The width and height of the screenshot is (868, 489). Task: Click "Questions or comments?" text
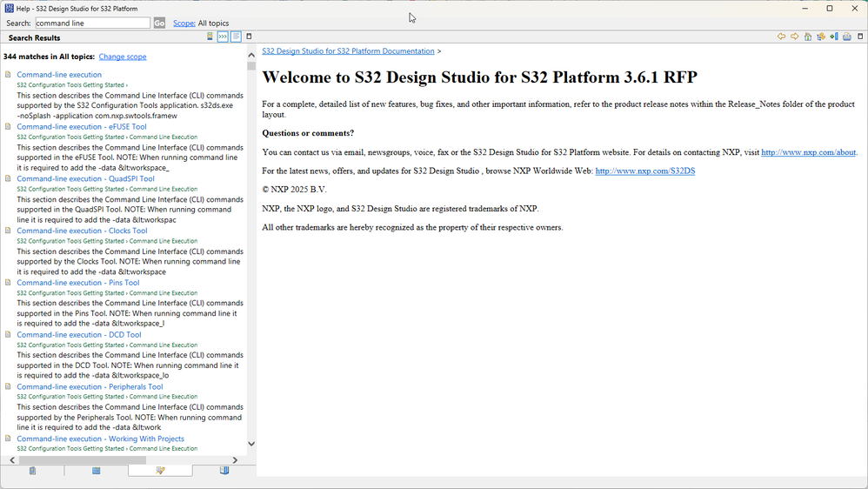coord(308,133)
